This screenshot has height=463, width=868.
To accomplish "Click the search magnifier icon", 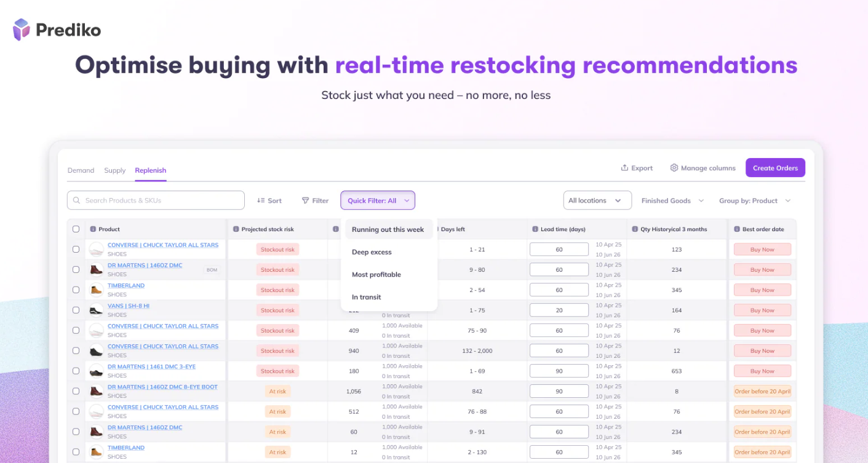I will click(77, 200).
